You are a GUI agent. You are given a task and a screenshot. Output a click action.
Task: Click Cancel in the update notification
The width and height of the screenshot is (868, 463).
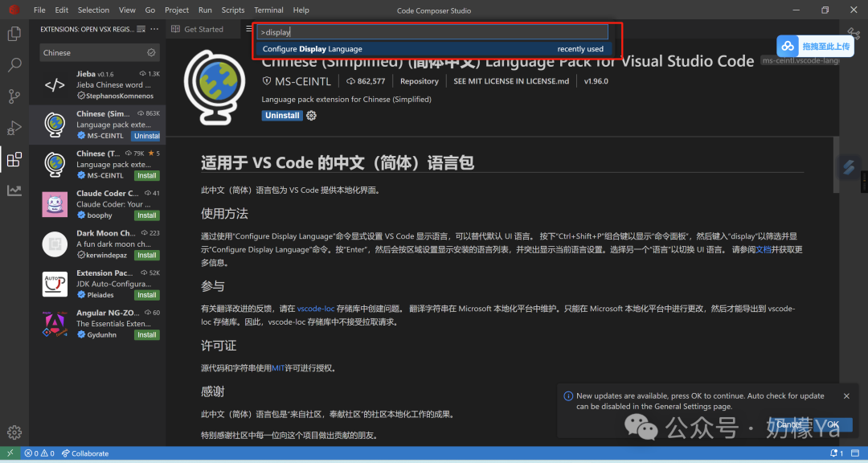(788, 424)
